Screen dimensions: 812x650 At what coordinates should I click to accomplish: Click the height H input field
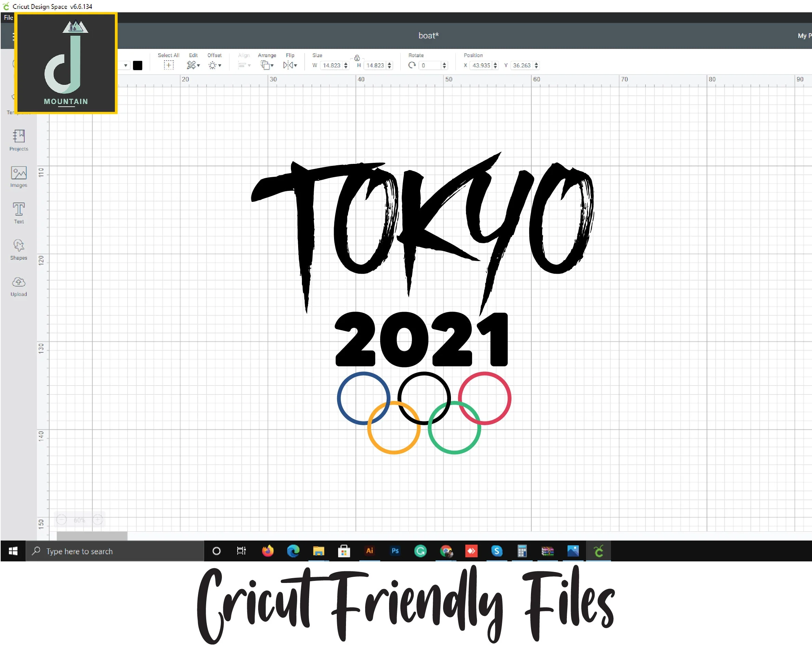pos(375,65)
